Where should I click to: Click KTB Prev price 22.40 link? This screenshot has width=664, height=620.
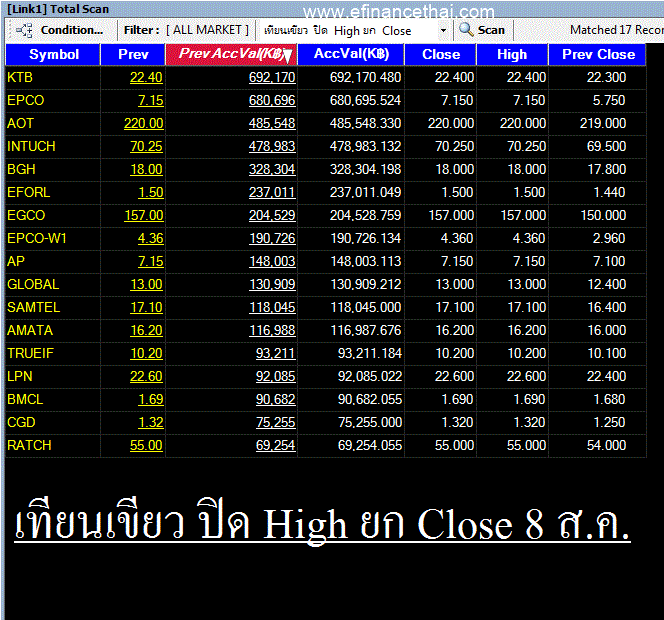tap(146, 78)
